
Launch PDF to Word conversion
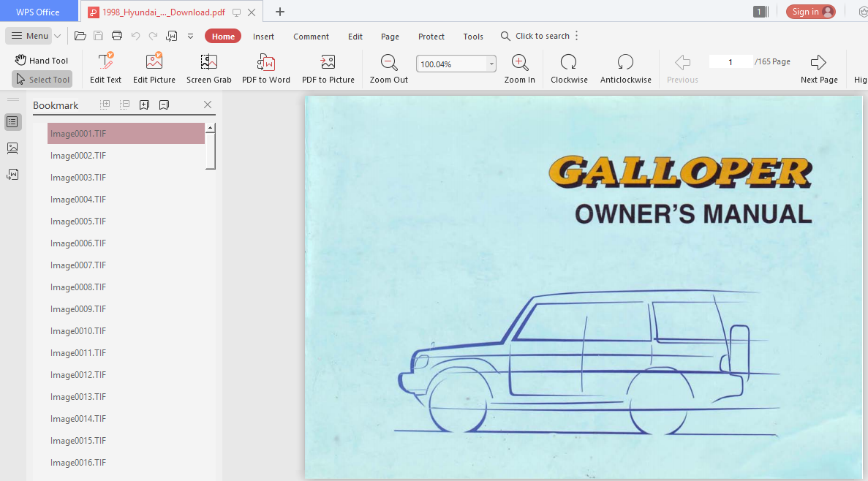pyautogui.click(x=265, y=68)
